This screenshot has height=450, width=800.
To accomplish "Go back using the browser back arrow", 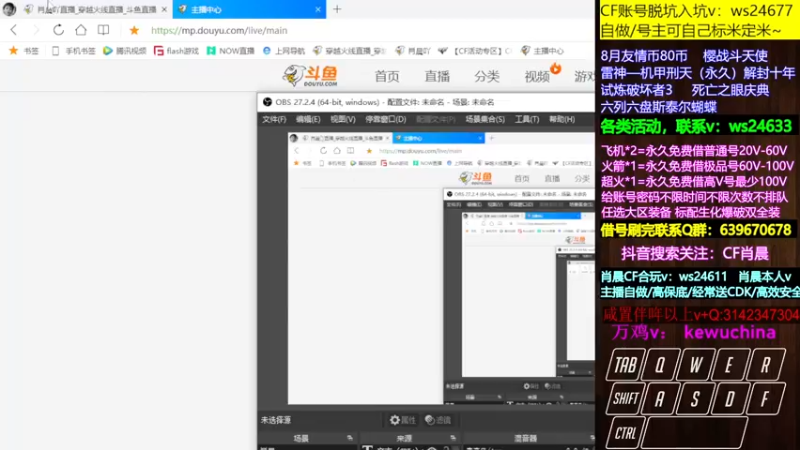I will [x=14, y=30].
